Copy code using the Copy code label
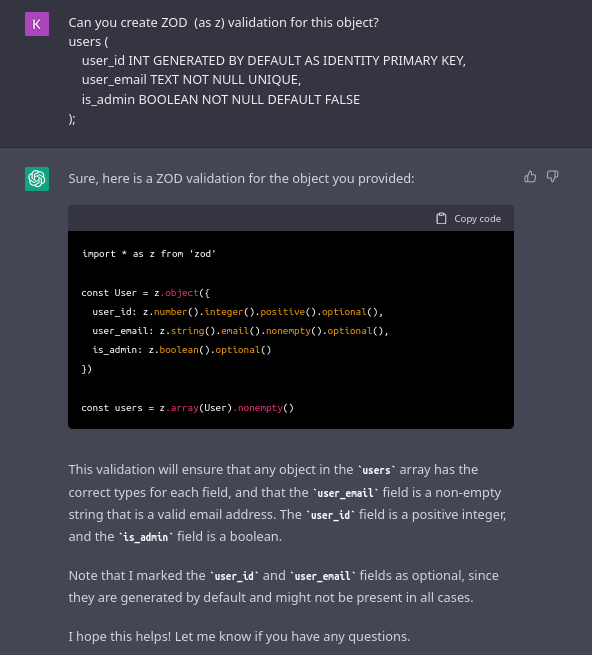The image size is (592, 655). 478,218
